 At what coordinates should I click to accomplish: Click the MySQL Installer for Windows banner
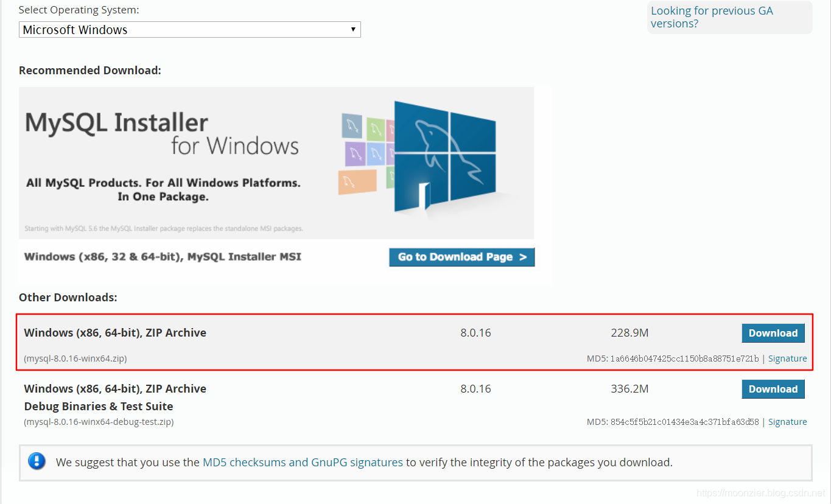(x=276, y=163)
